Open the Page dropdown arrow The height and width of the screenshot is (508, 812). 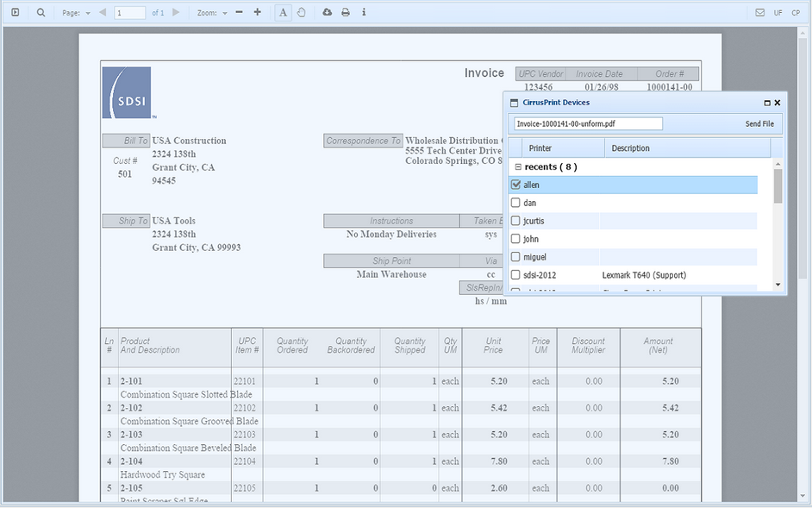tap(88, 14)
